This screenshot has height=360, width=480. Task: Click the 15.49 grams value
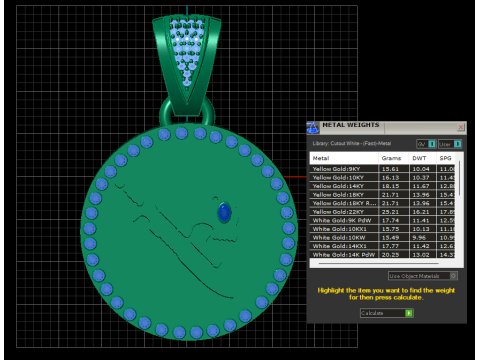(x=390, y=238)
